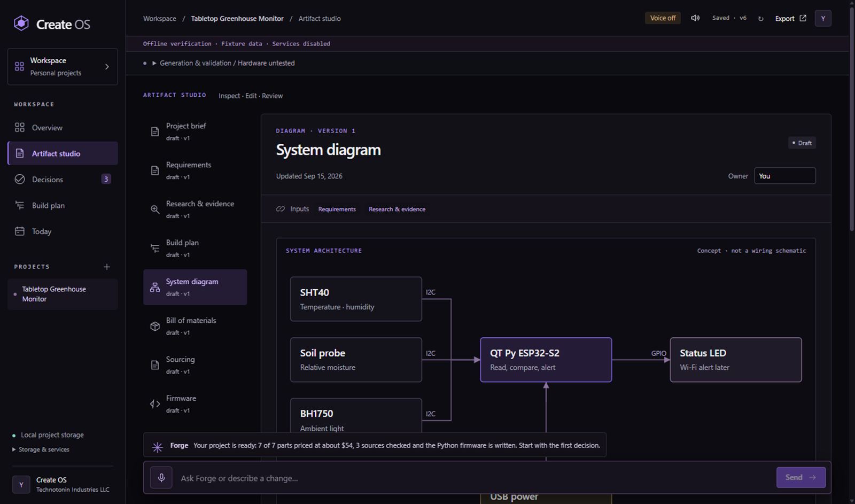Screen dimensions: 855x504
Task: Click the QT Py ESP32-S2 node
Action: [x=546, y=360]
